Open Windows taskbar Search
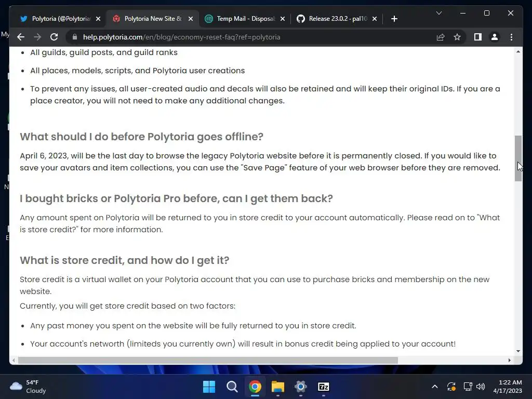This screenshot has width=532, height=399. 232,387
